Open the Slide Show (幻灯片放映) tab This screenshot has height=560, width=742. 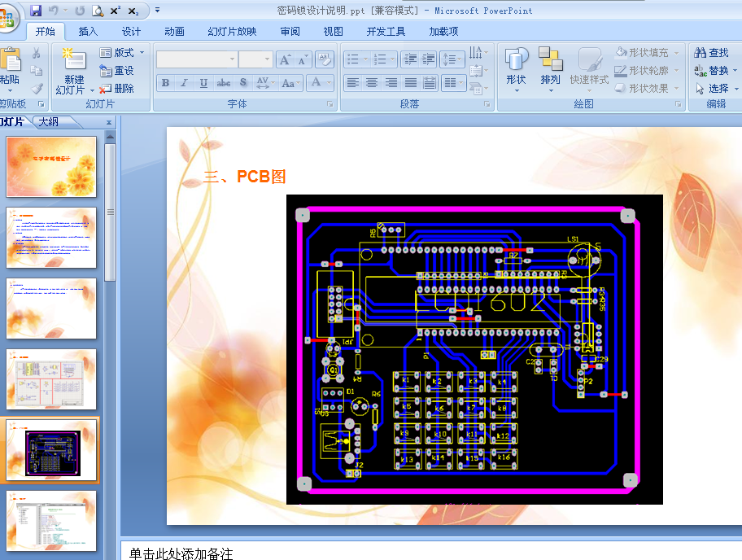233,32
